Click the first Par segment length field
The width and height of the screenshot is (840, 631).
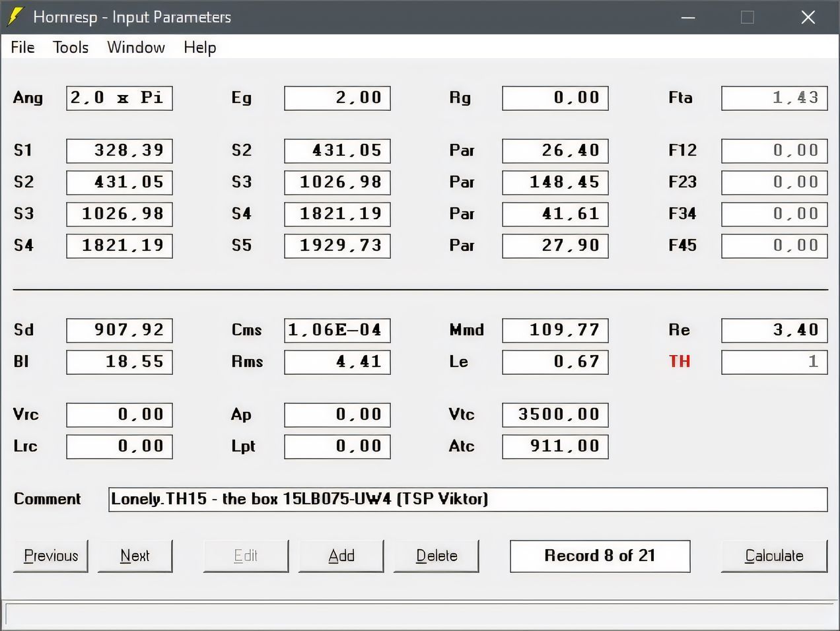(x=555, y=150)
